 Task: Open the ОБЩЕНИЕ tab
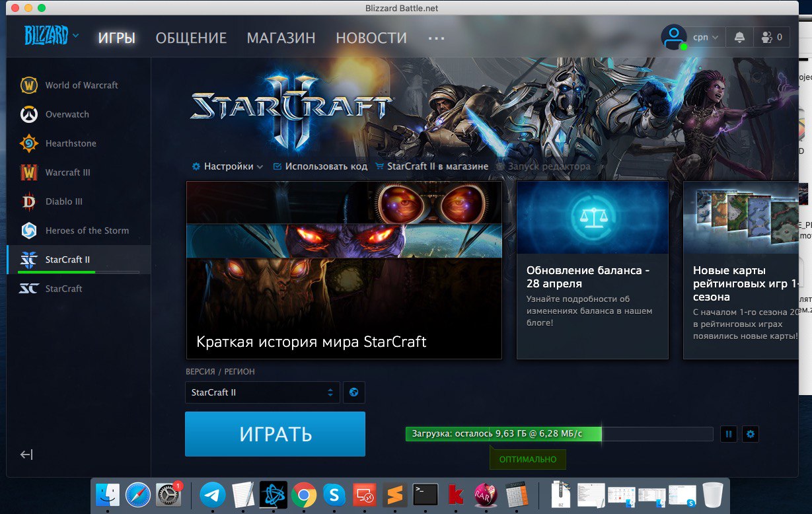[191, 38]
